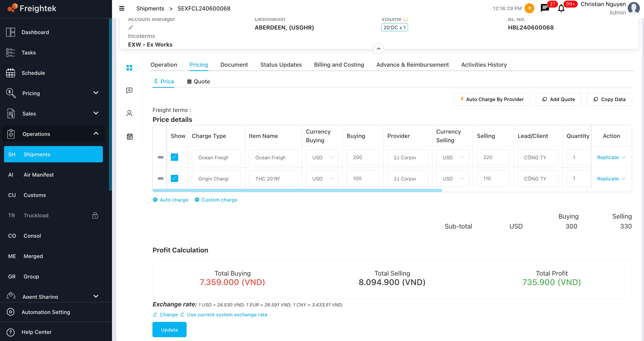Viewport: 644px width, 341px height.
Task: Switch to the Quote sub-tab
Action: click(199, 81)
